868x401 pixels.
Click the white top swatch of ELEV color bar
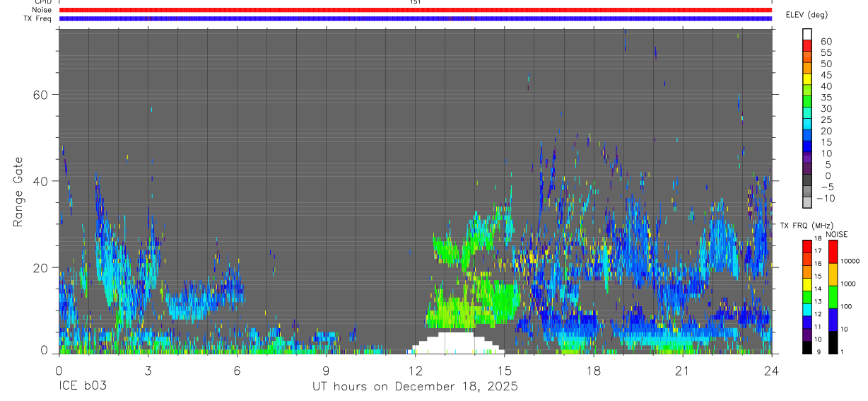point(807,33)
